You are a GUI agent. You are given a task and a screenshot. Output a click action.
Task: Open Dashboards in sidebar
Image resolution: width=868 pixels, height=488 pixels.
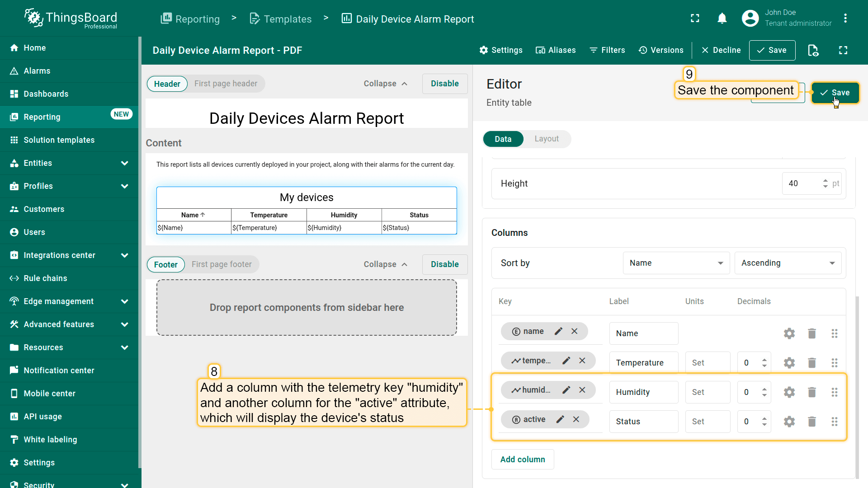(x=69, y=94)
